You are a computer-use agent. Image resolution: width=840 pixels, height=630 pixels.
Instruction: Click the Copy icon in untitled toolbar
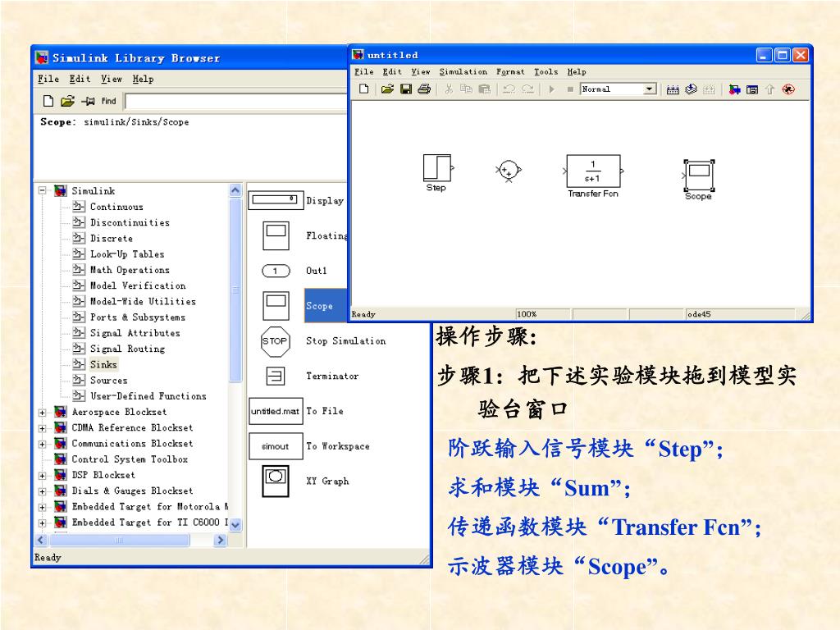(467, 89)
